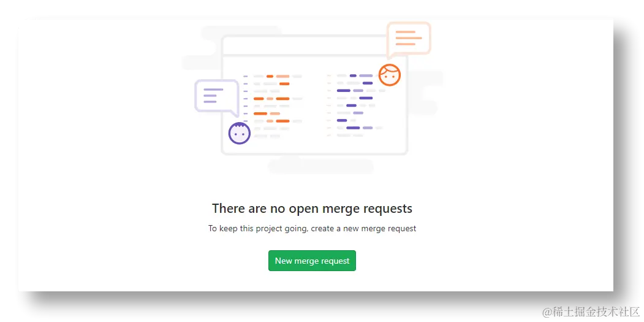Click the line-number dashes beside purple code
Viewport: 644px width, 322px height.
tap(328, 105)
